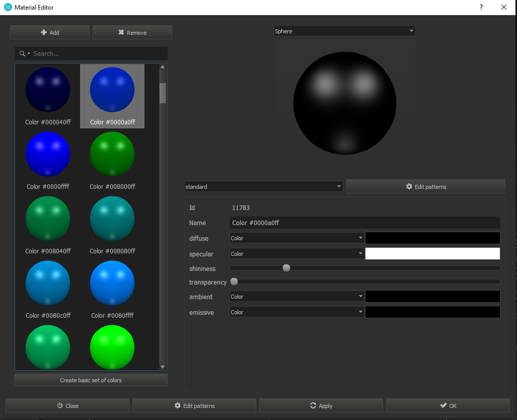Click the material list scrollbar thumb
Viewport: 517px width, 420px height.
click(163, 93)
